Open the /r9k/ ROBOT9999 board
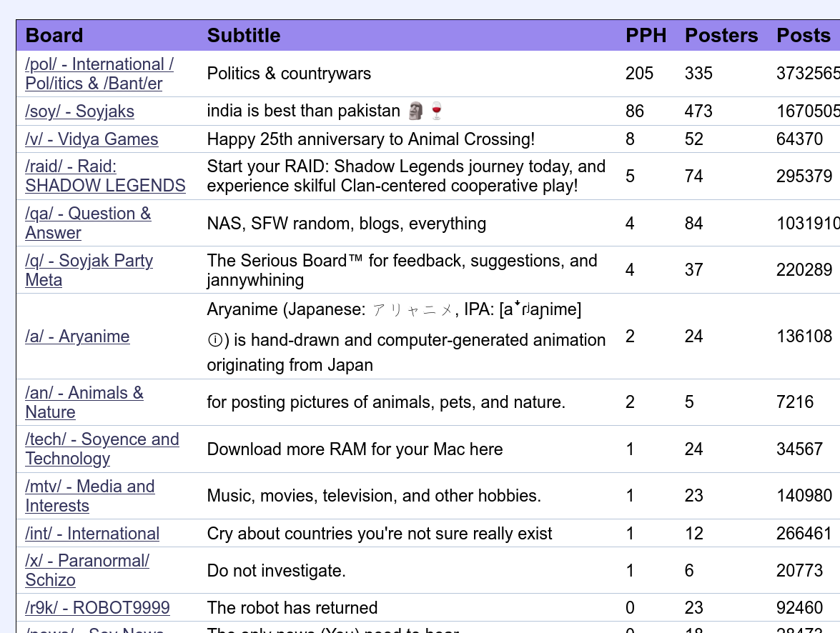This screenshot has width=840, height=633. click(x=97, y=608)
